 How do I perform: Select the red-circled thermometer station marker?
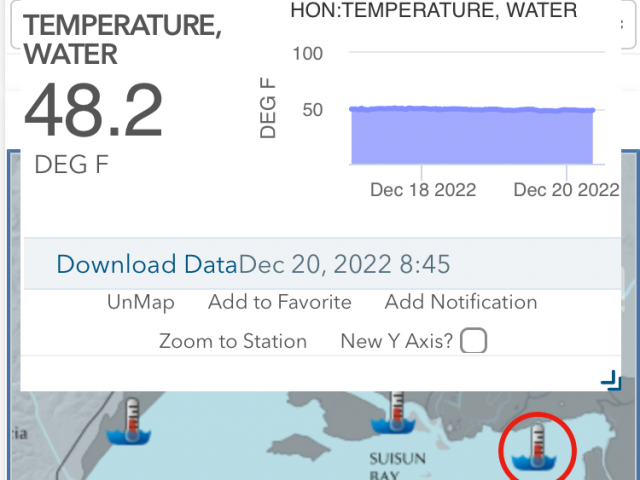537,447
